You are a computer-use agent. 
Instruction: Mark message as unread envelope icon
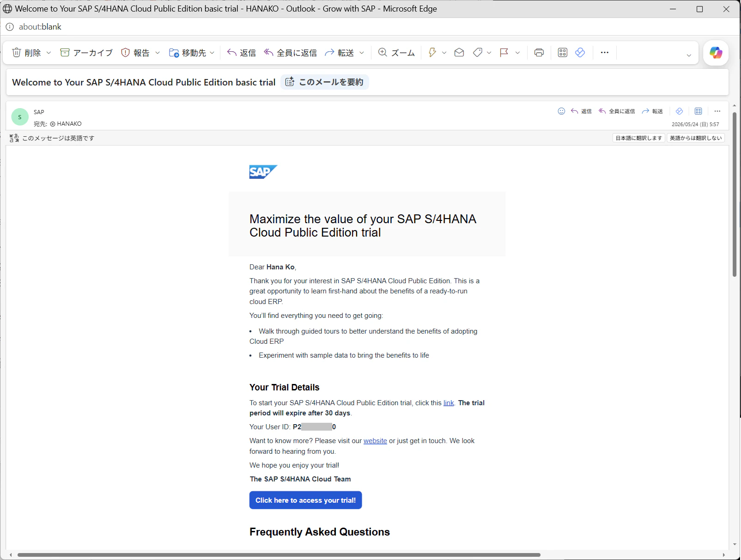point(459,53)
